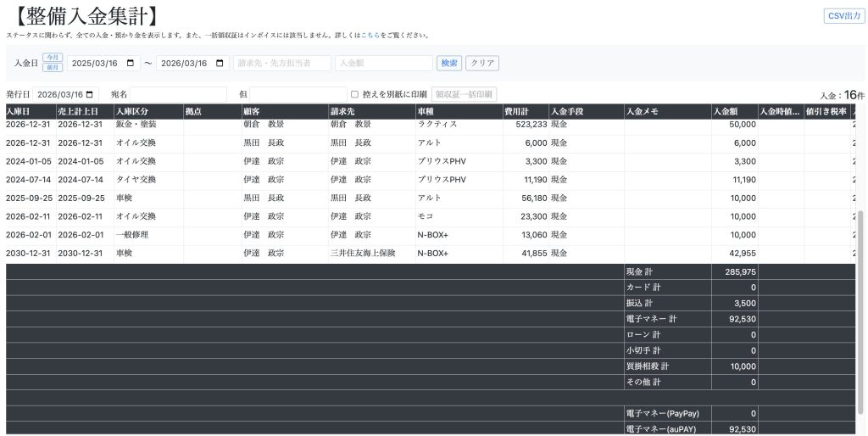Focus the 入金額 filter field

pyautogui.click(x=383, y=64)
